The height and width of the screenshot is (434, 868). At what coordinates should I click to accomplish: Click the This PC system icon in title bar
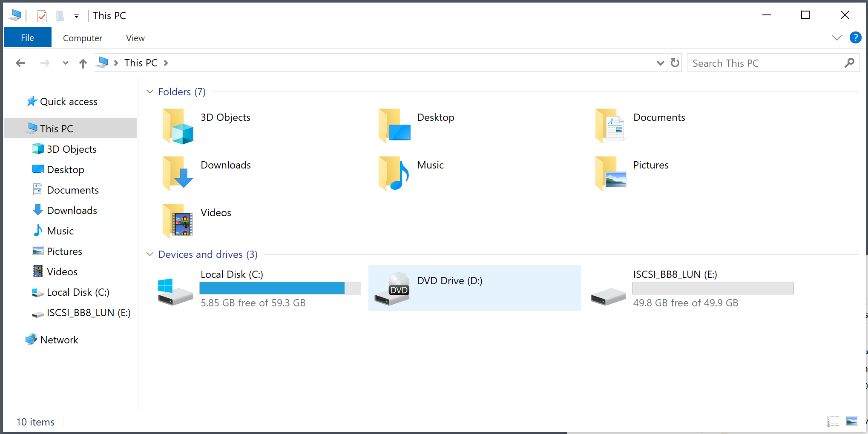(15, 15)
